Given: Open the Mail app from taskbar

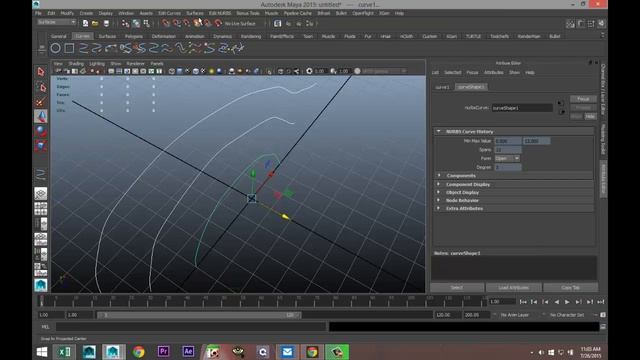Looking at the screenshot, I should tap(287, 352).
